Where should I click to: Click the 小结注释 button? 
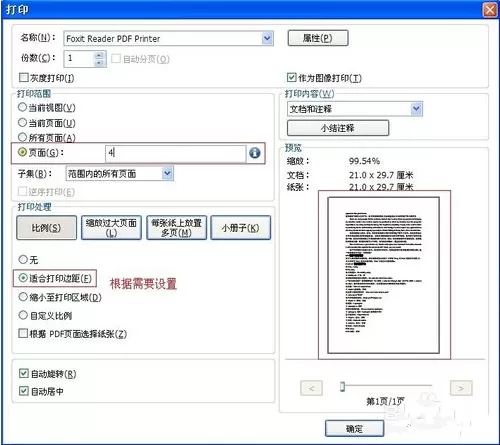click(x=338, y=128)
